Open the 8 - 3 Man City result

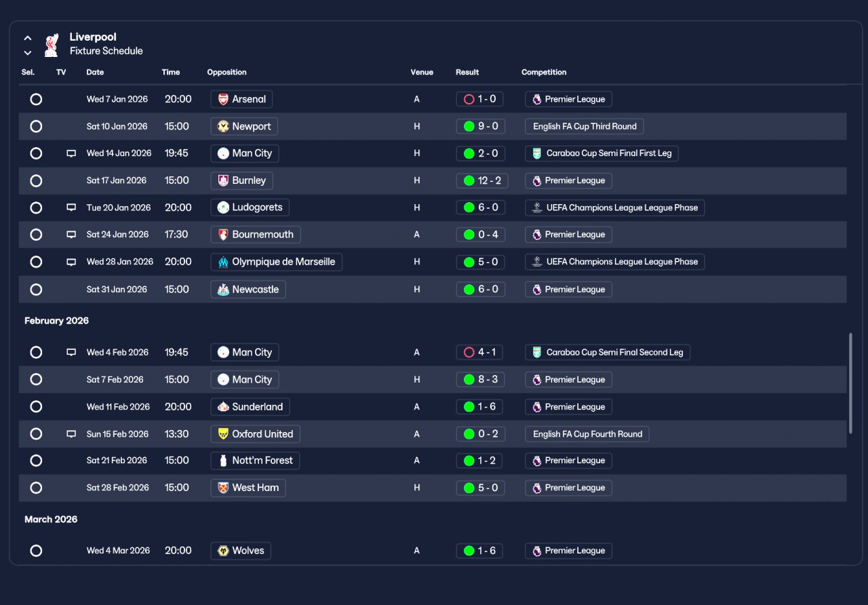480,380
